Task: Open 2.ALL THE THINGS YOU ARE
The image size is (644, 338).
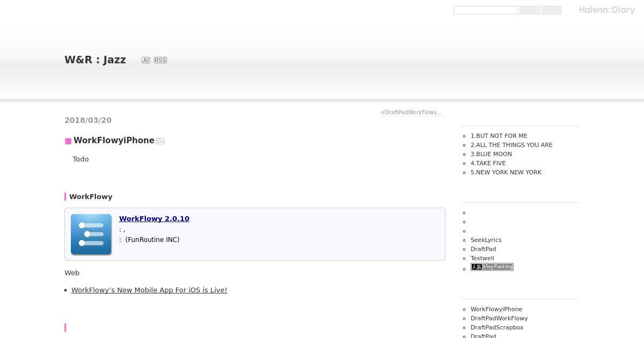Action: [511, 145]
